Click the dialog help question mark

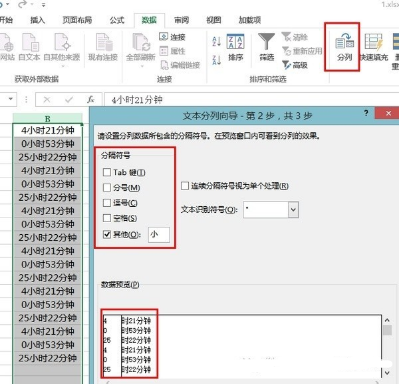click(366, 113)
